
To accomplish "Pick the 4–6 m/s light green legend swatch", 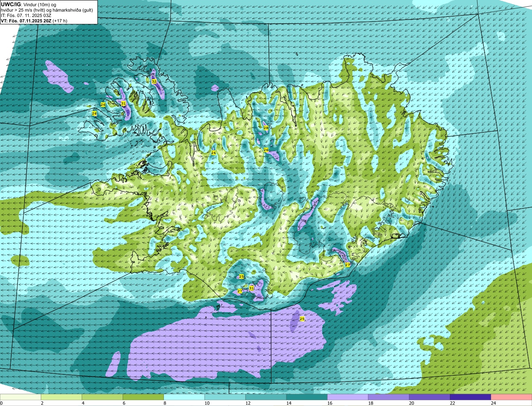I will [103, 397].
